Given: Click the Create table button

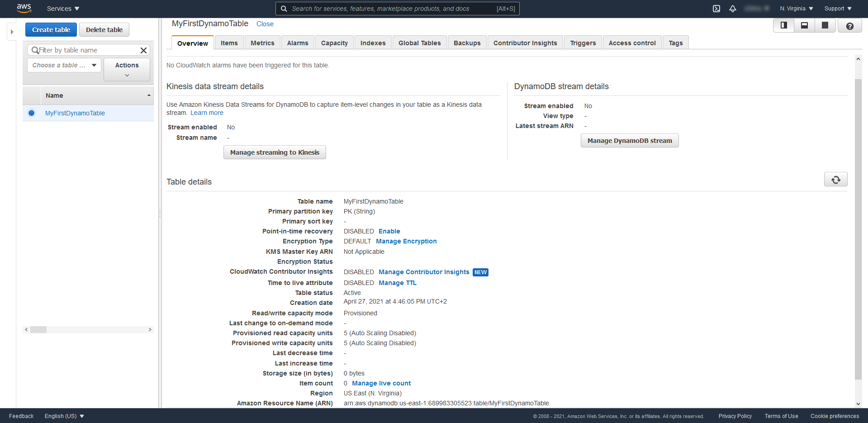Looking at the screenshot, I should 51,30.
